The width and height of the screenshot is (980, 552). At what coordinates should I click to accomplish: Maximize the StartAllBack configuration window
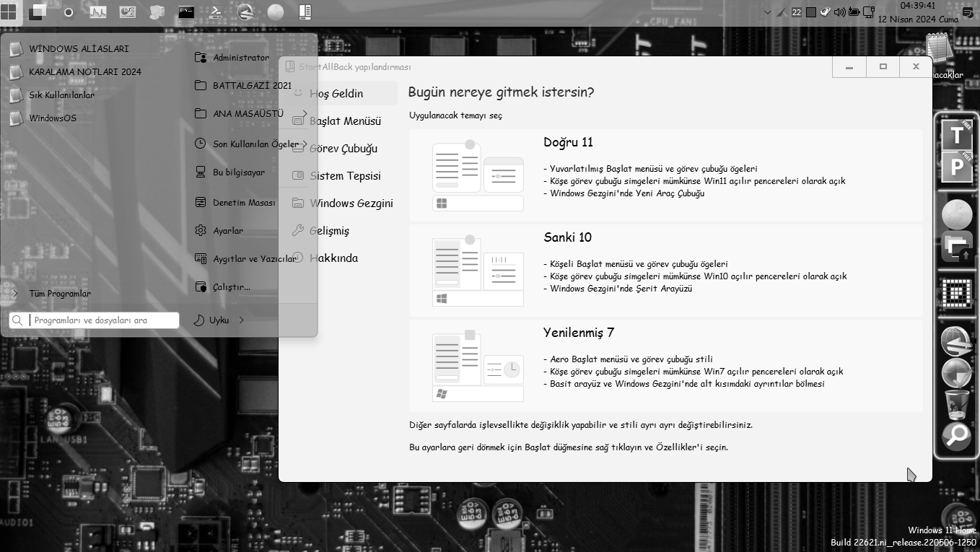(883, 66)
